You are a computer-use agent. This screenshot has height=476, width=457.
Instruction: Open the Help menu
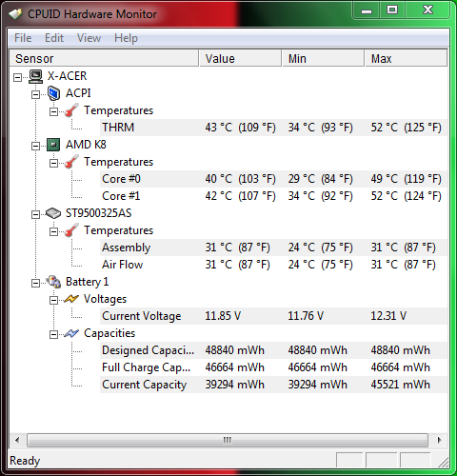(x=126, y=38)
